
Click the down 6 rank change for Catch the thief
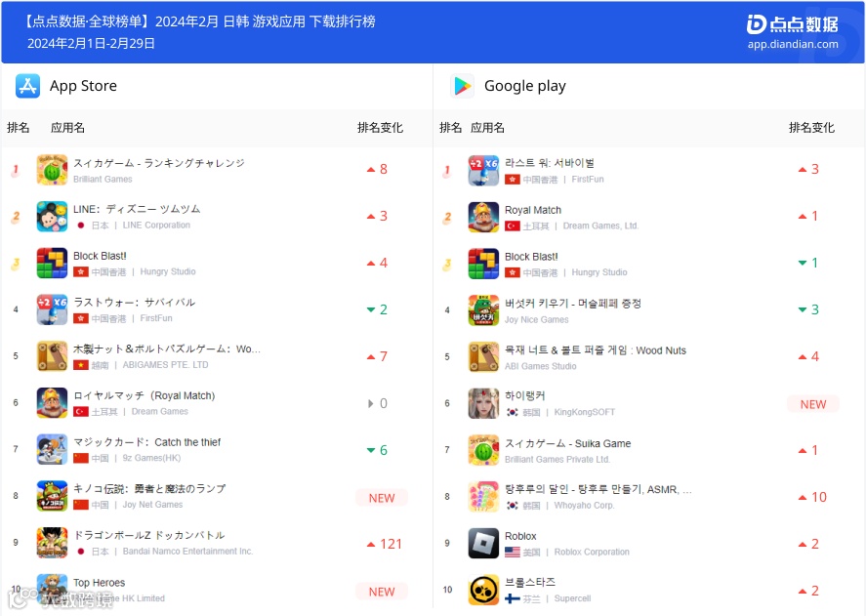pos(377,450)
